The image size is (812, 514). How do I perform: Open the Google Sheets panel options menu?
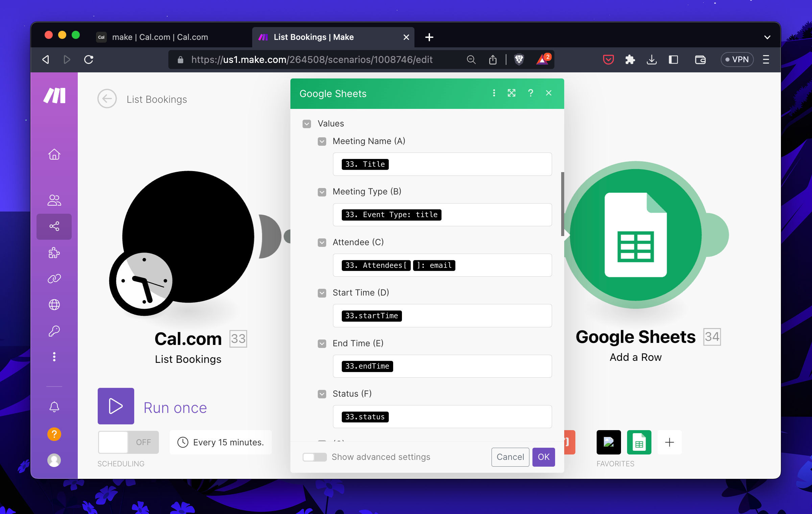pyautogui.click(x=494, y=93)
